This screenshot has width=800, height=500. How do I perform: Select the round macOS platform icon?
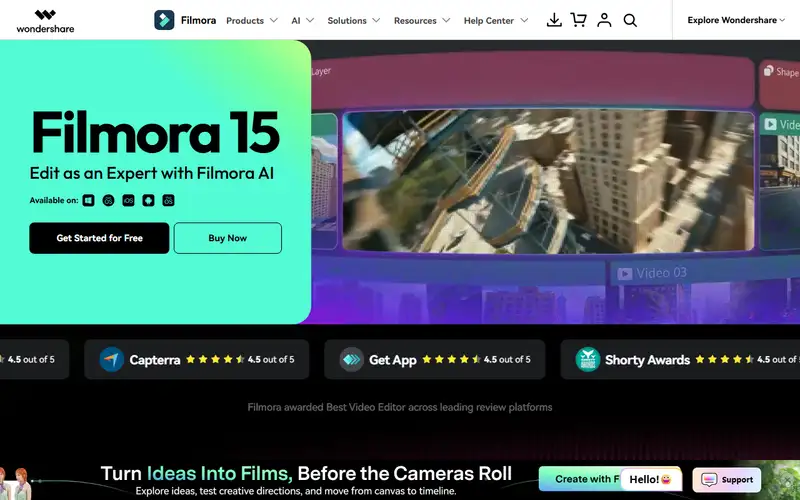pos(108,201)
